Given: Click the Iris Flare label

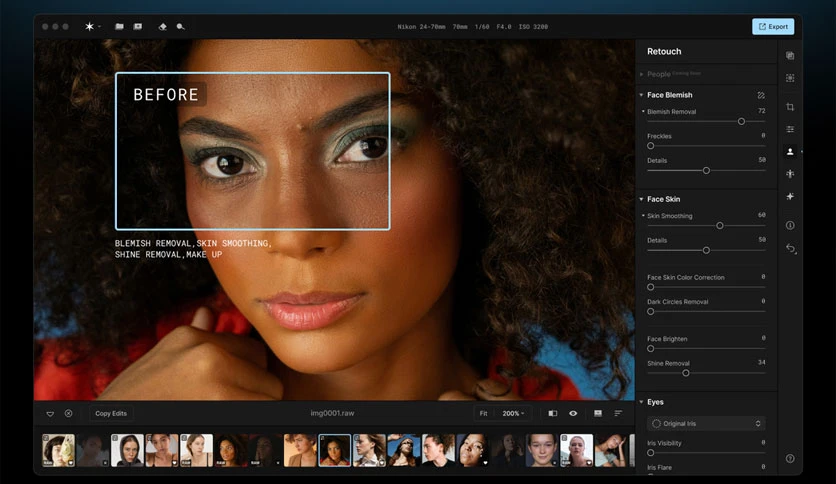Looking at the screenshot, I should (x=660, y=467).
